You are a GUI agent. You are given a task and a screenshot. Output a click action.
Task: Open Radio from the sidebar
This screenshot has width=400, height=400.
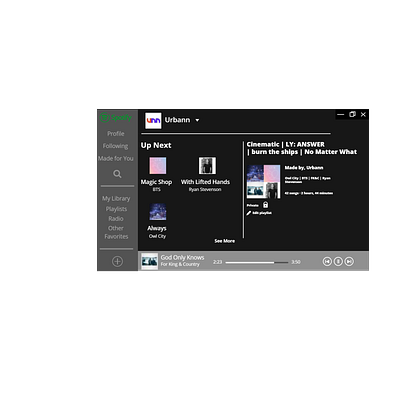(116, 219)
